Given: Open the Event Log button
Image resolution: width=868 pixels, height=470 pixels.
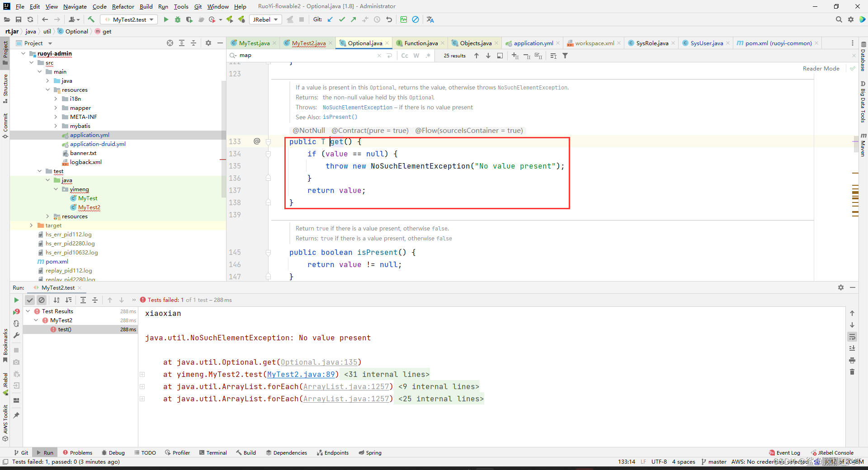Looking at the screenshot, I should (784, 453).
